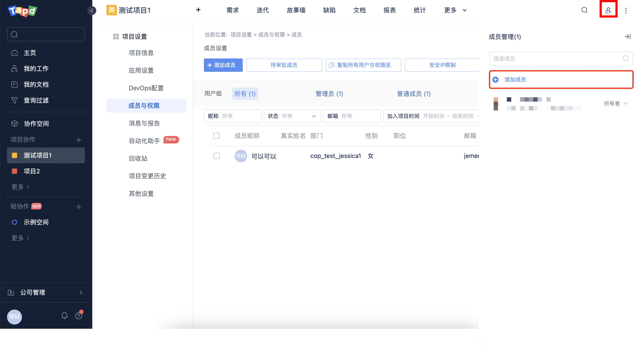This screenshot has width=644, height=345.
Task: Open the 故事墙 tab
Action: [x=296, y=10]
